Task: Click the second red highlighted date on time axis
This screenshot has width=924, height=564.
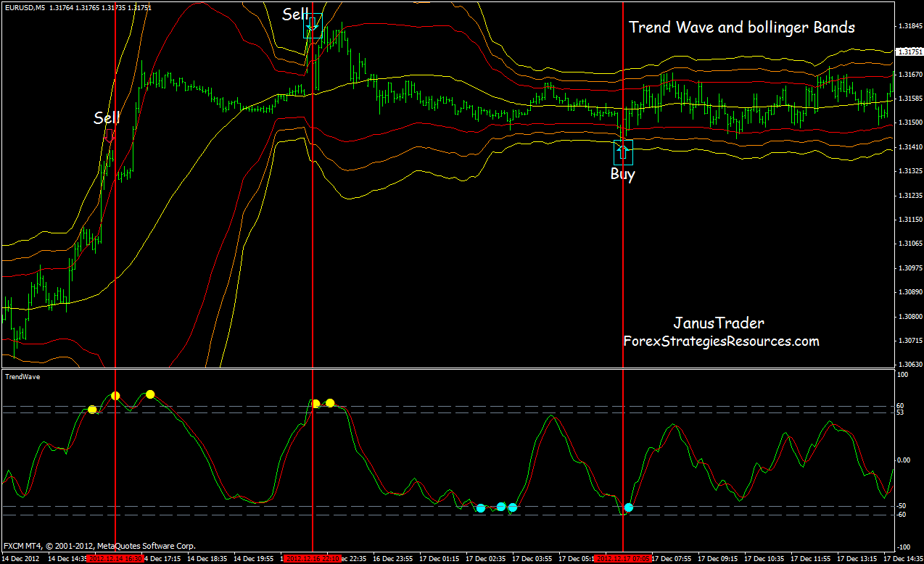Action: pyautogui.click(x=312, y=559)
